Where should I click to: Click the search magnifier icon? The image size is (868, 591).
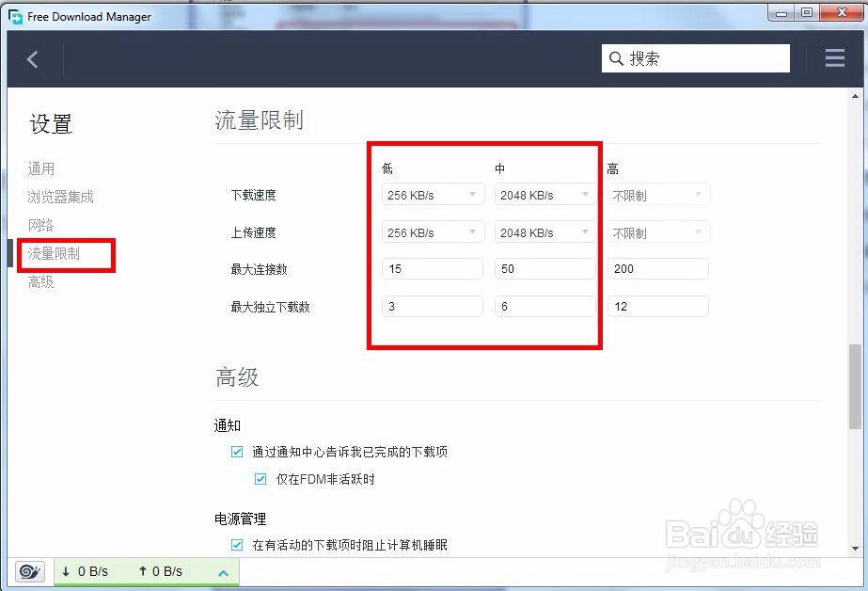click(618, 57)
